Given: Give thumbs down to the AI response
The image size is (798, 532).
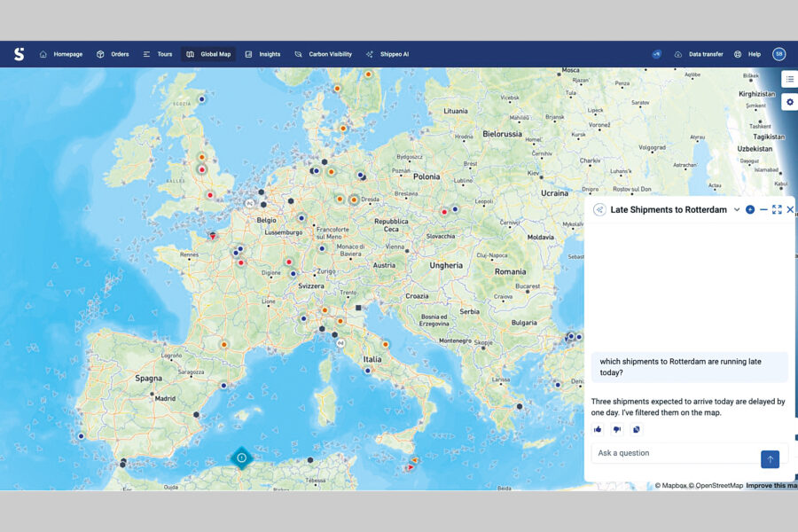Looking at the screenshot, I should click(x=617, y=429).
